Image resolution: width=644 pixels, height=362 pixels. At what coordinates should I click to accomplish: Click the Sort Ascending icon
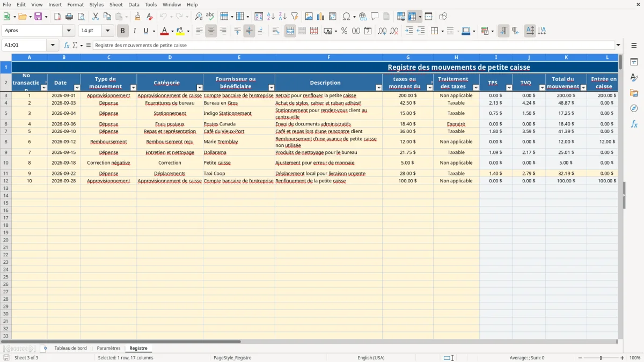[x=271, y=17]
